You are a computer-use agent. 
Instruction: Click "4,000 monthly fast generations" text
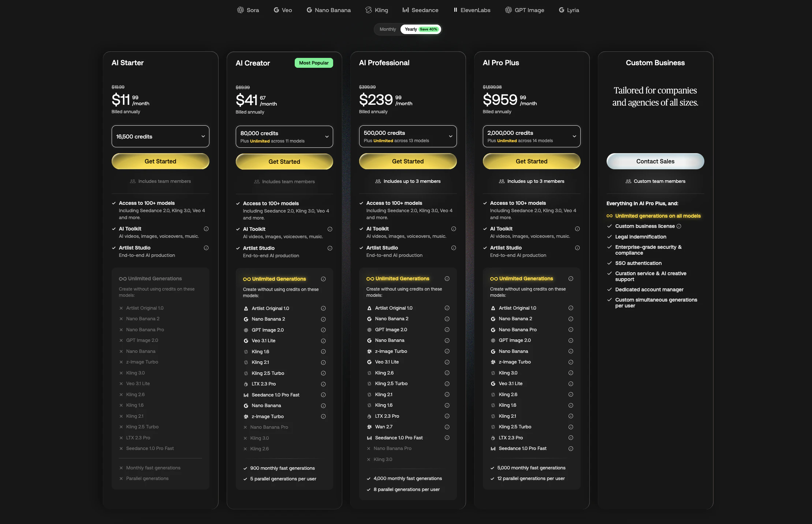click(408, 479)
